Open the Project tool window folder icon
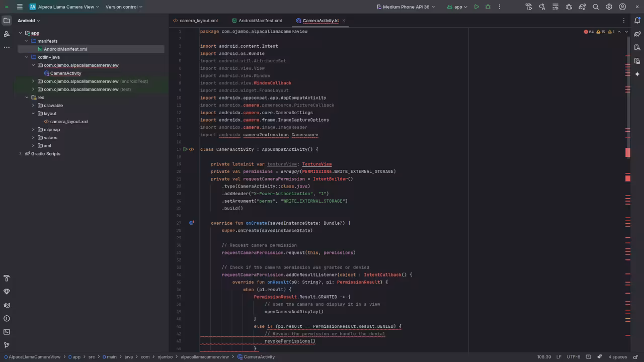The width and height of the screenshot is (644, 362). [x=7, y=21]
